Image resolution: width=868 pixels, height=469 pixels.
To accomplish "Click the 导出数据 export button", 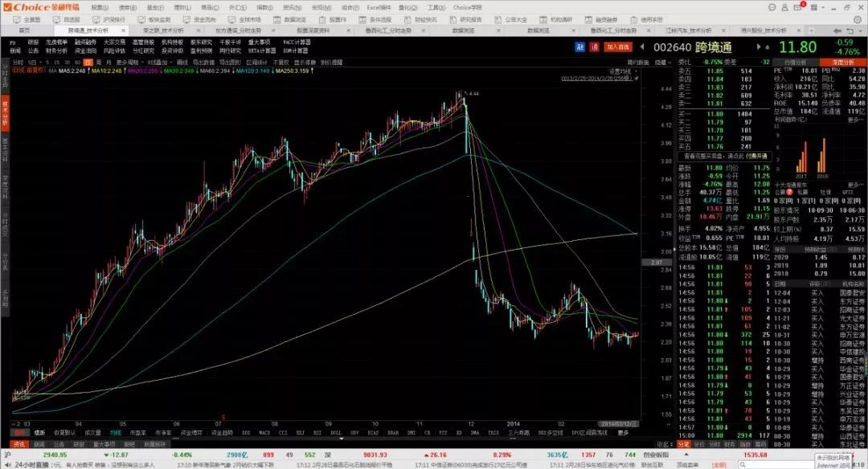I will click(203, 63).
